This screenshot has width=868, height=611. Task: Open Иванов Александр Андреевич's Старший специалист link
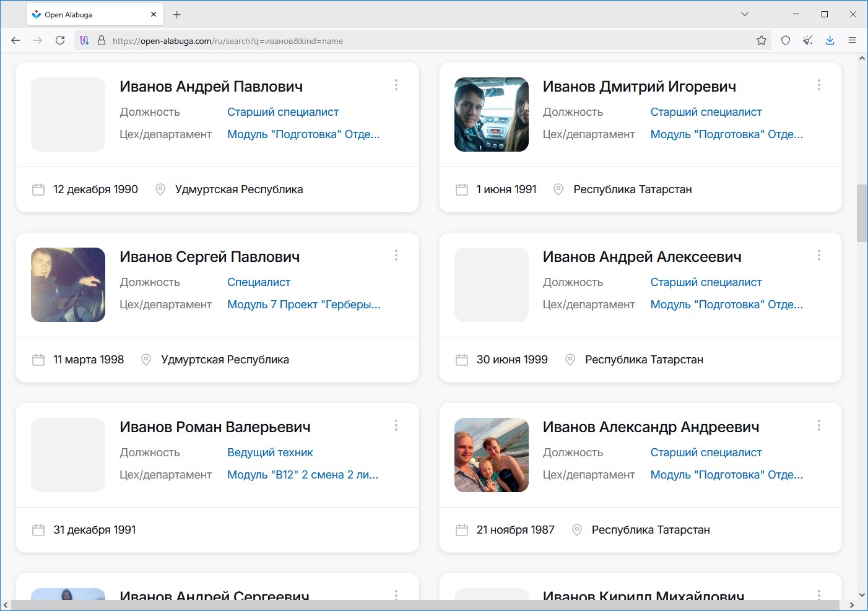(x=706, y=453)
